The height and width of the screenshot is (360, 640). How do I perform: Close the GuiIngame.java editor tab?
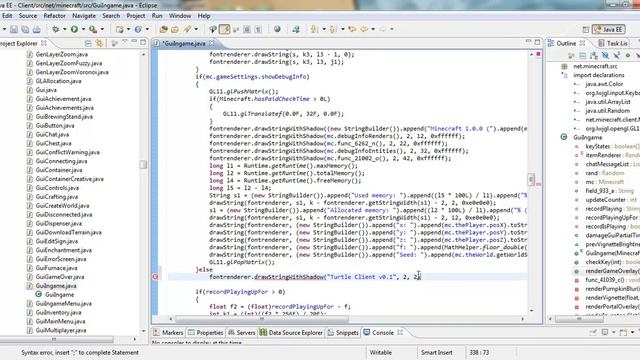pos(212,43)
